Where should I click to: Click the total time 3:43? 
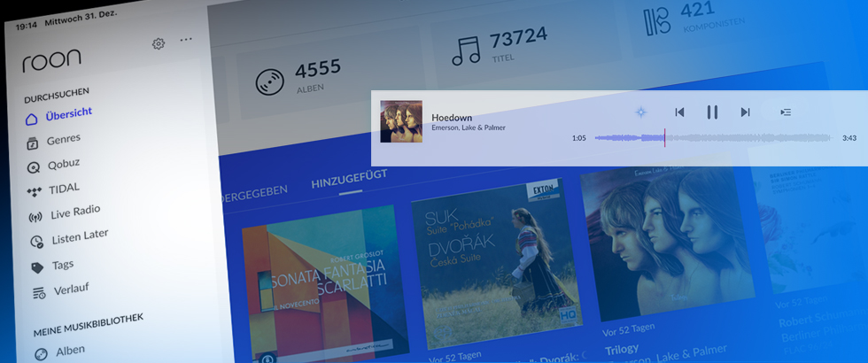pyautogui.click(x=849, y=138)
